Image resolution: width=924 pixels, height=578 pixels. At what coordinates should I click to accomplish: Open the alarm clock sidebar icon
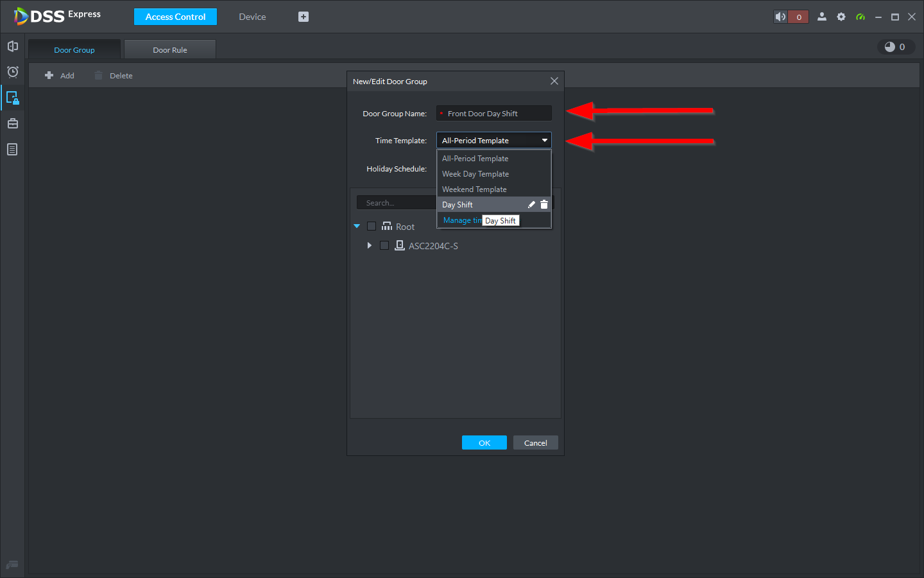[x=12, y=72]
